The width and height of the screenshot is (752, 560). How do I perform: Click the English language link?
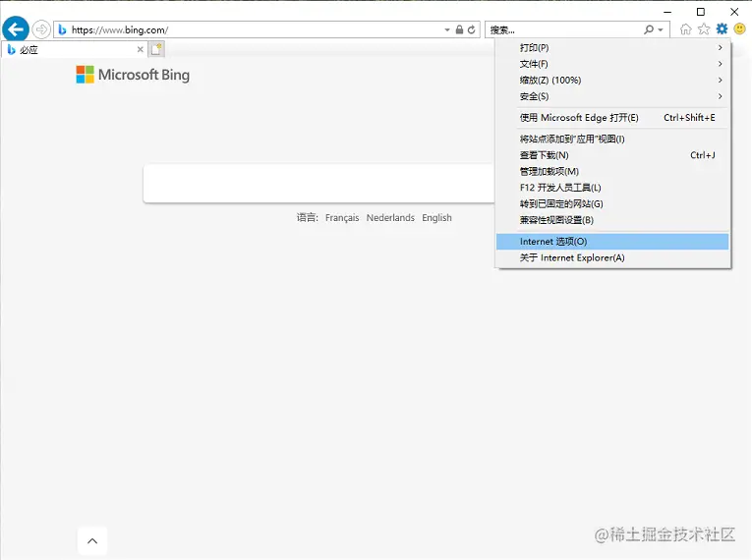[x=436, y=218]
